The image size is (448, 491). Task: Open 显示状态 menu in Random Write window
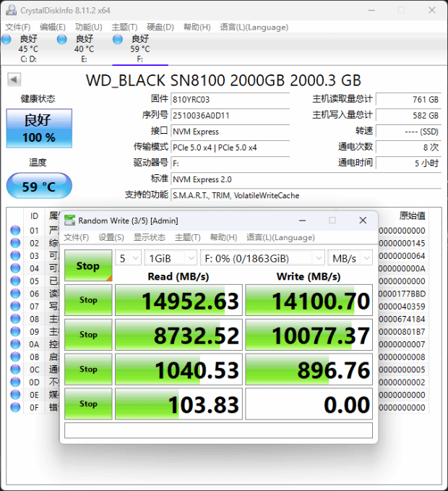(150, 237)
